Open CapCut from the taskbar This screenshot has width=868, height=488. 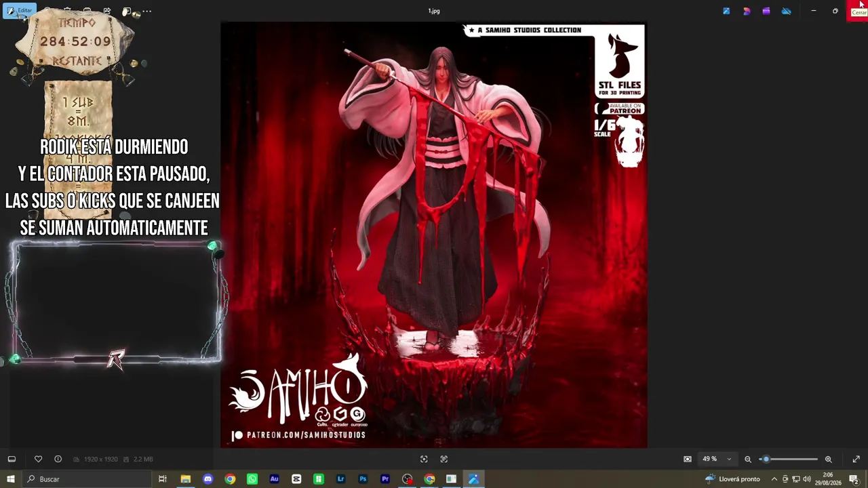(x=296, y=479)
